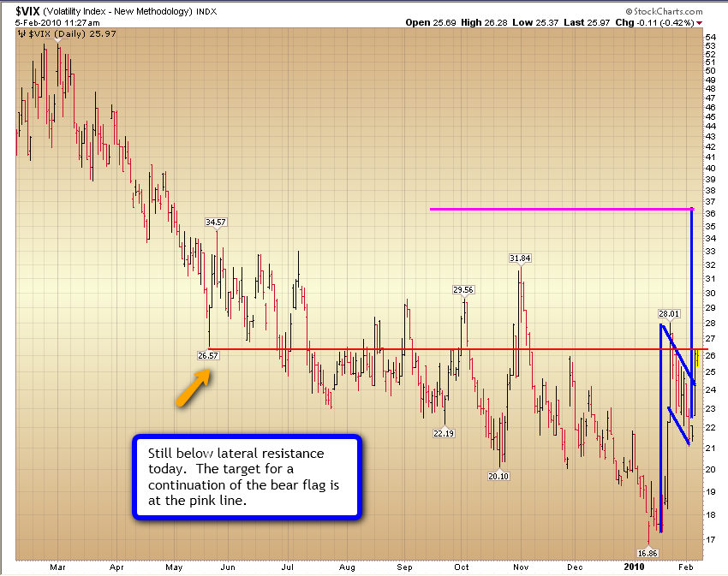Click the 26.57 low price label
The height and width of the screenshot is (576, 728).
tap(207, 355)
